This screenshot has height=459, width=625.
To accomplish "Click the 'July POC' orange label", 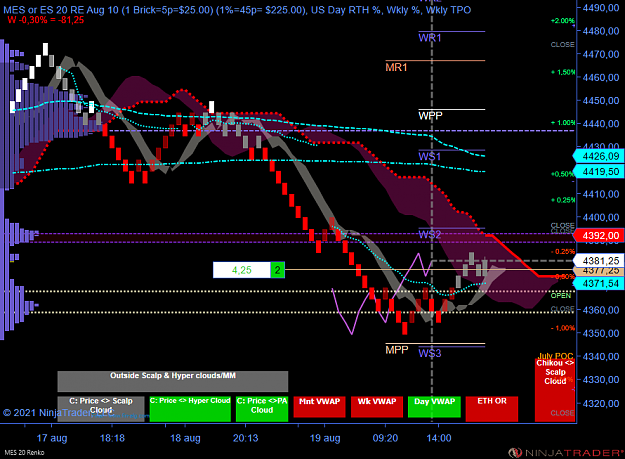I will click(556, 355).
